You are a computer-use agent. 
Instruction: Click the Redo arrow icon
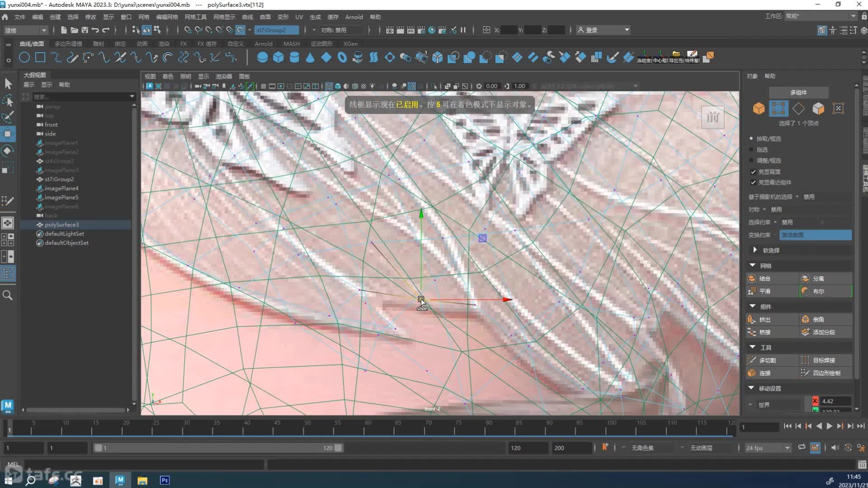(x=106, y=30)
